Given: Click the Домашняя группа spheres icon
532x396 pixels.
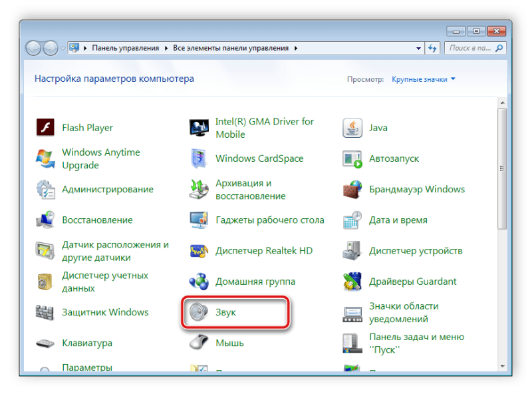Looking at the screenshot, I should pyautogui.click(x=199, y=282).
